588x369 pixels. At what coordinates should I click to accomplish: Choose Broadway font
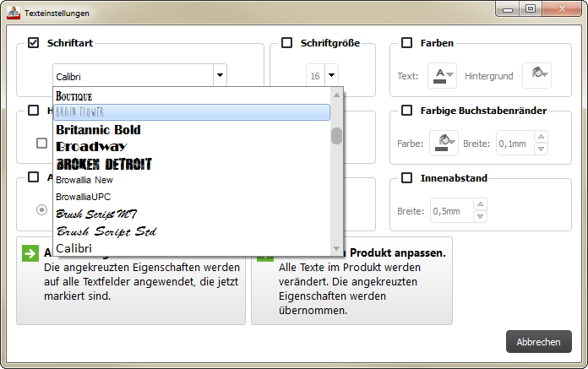[x=192, y=146]
